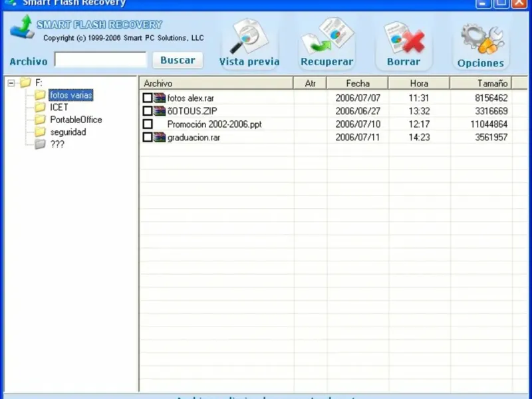Click the size value 8156462
This screenshot has height=399, width=532.
(x=491, y=98)
